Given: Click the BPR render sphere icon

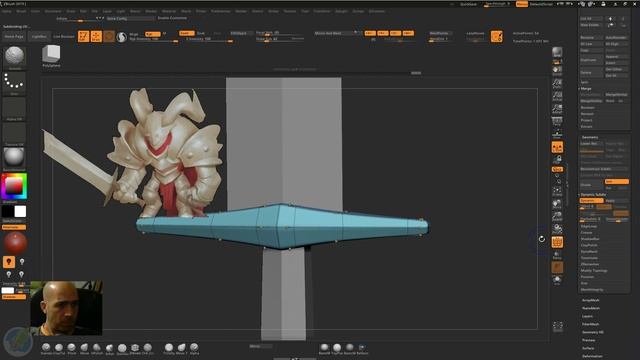Looking at the screenshot, I should (557, 52).
